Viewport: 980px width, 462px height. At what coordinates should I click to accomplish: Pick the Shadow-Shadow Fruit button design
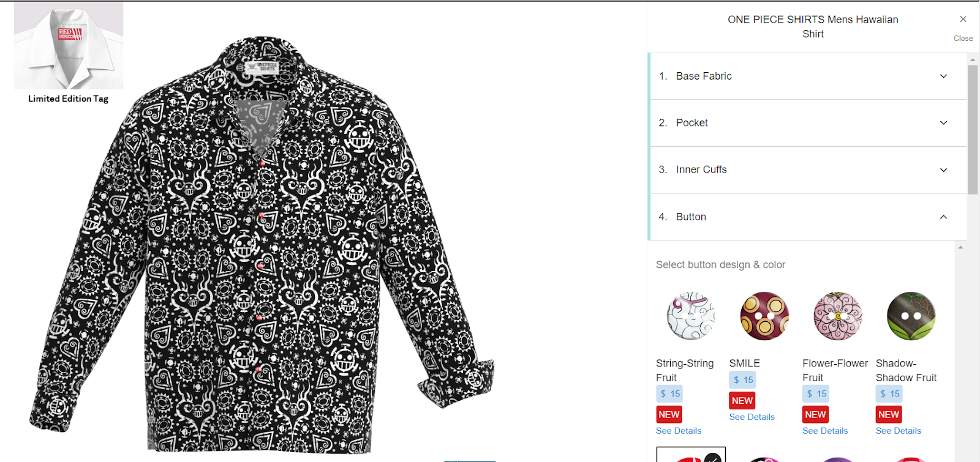click(x=911, y=316)
